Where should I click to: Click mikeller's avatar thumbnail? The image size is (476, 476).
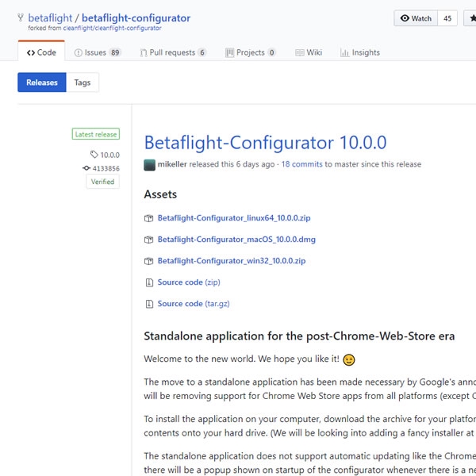click(149, 165)
